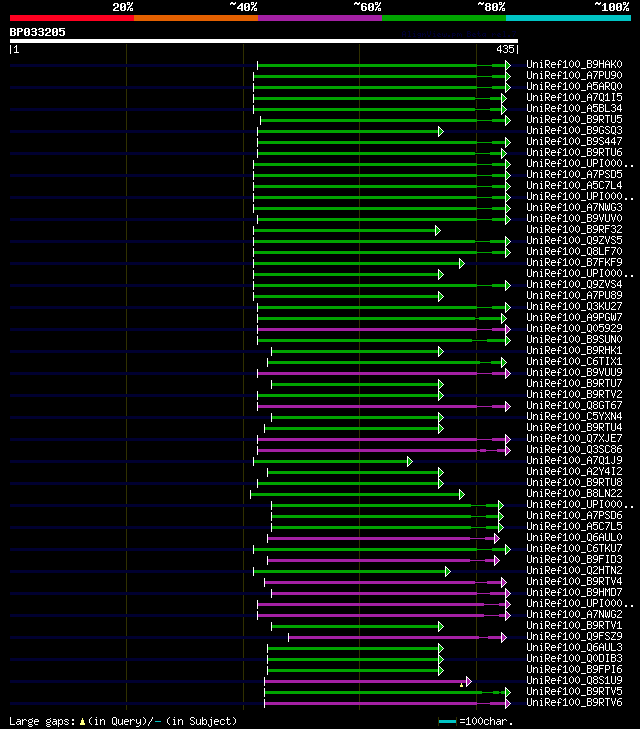Open the UniRef100_C6TKU7 entry
Viewport: 640px width, 729px height.
574,549
